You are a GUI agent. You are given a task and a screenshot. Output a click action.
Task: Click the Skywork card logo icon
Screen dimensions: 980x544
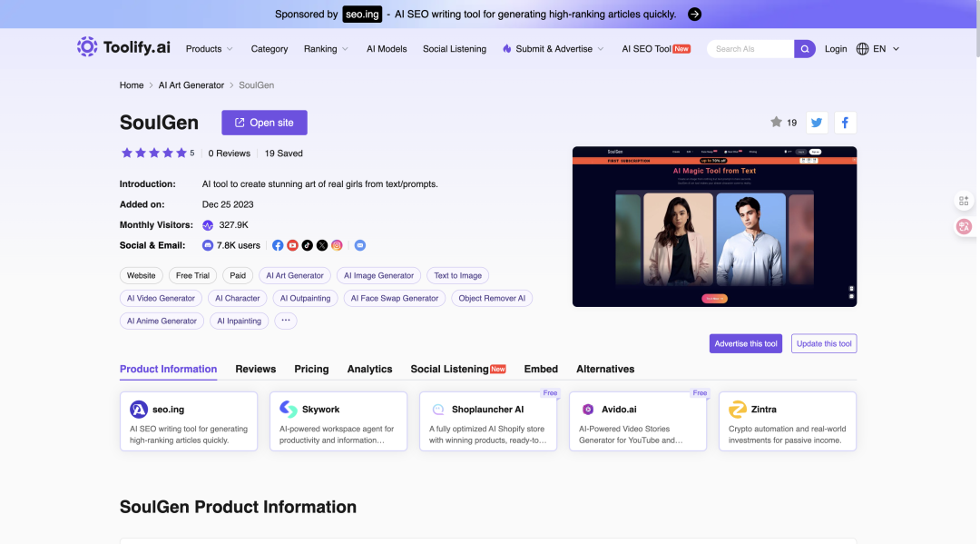coord(289,409)
